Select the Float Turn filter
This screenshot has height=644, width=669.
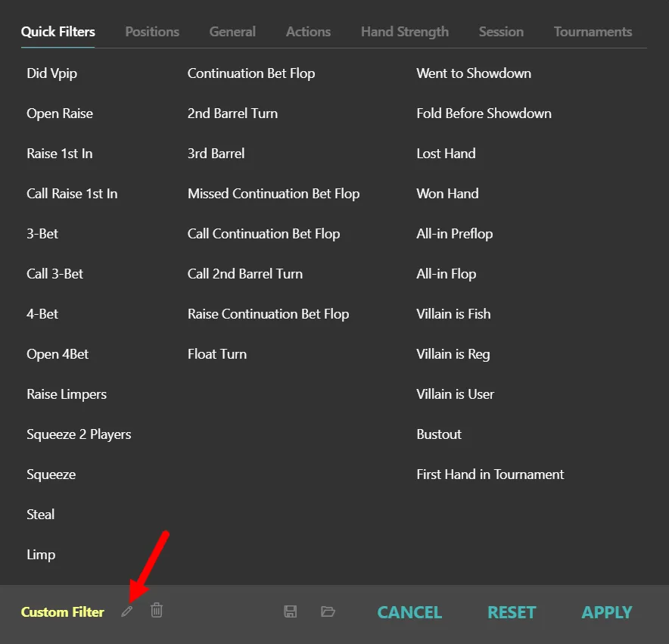pos(217,354)
